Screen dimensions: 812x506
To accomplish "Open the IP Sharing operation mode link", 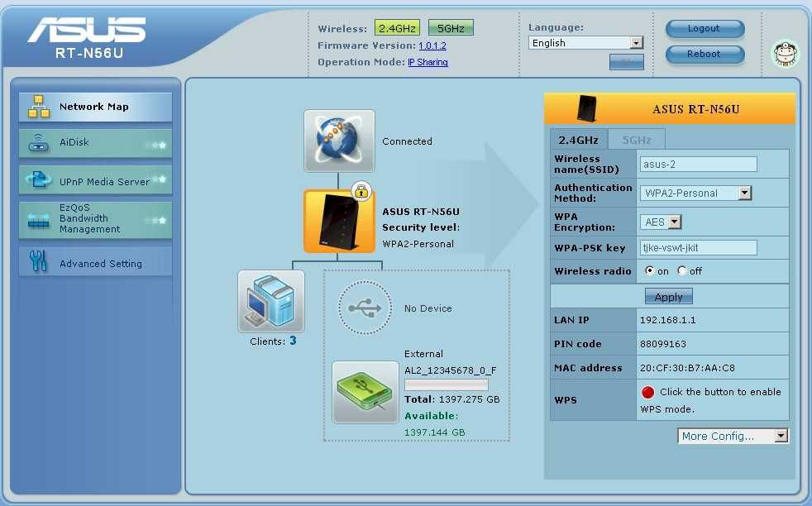I will pos(427,62).
